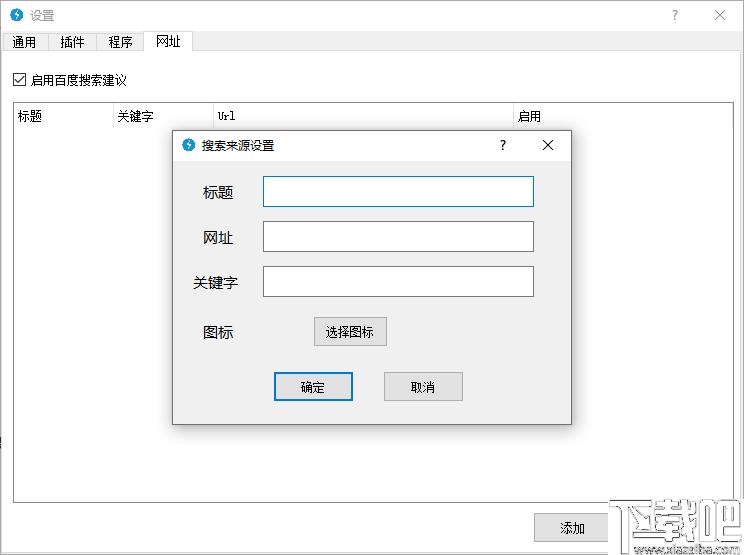Click the 搜索来源设置 dialog app icon
Screen dimensions: 744x555
188,145
